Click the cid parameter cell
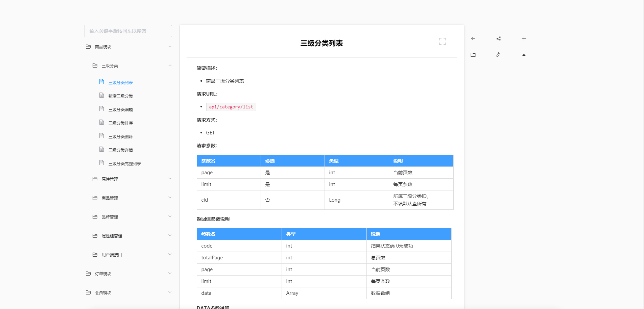Image resolution: width=644 pixels, height=309 pixels. pos(229,200)
